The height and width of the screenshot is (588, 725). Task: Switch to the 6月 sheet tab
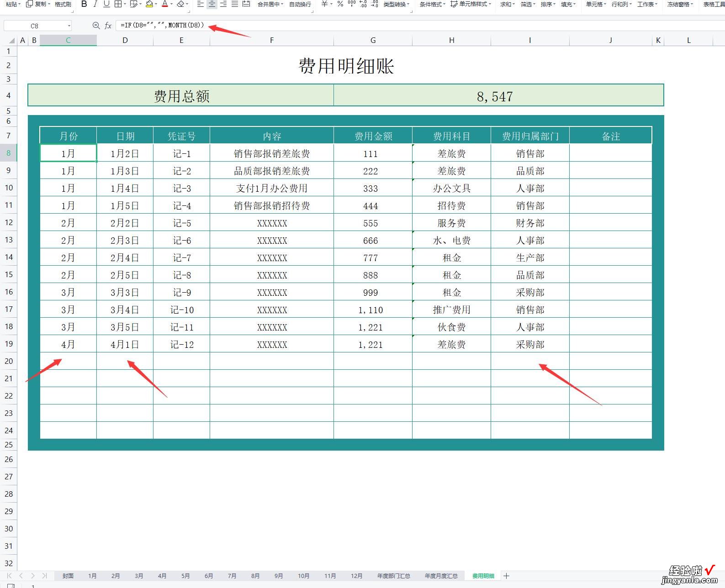209,576
